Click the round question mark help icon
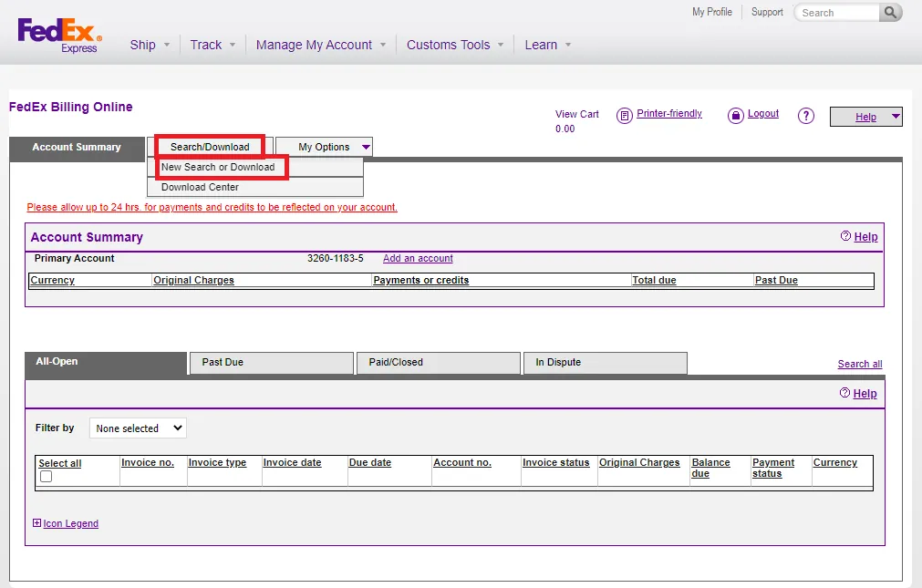This screenshot has height=588, width=922. (x=805, y=116)
